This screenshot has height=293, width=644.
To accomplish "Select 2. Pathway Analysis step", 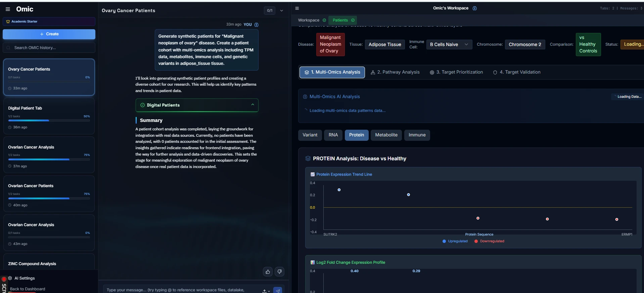I will coord(395,72).
